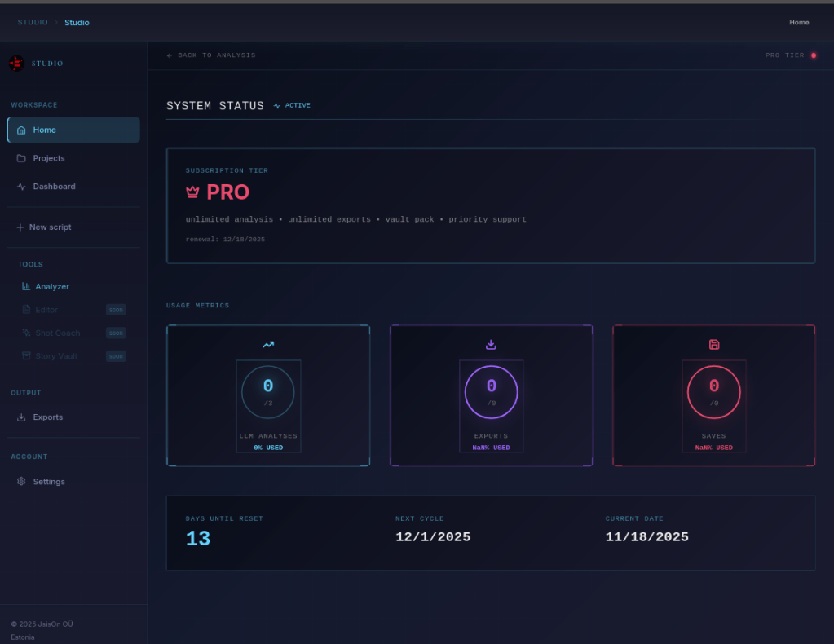The image size is (834, 644).
Task: Open the Home item in top navigation
Action: click(x=799, y=22)
